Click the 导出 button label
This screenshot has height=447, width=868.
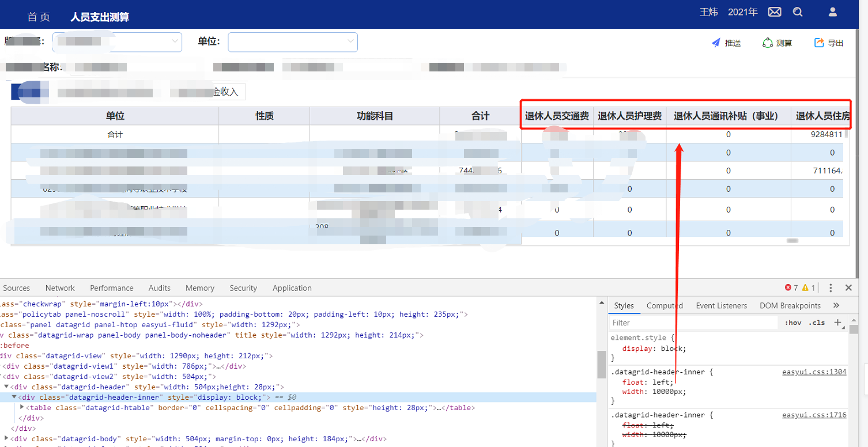coord(836,43)
